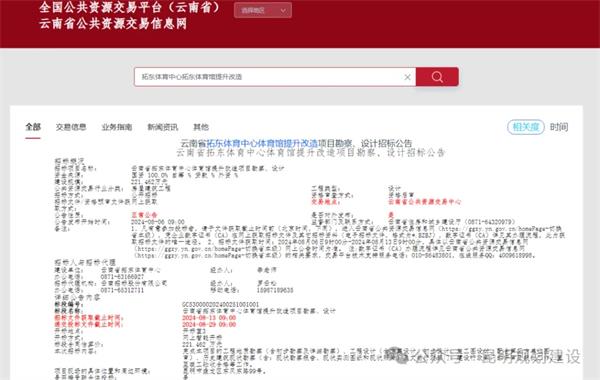Screen dimensions: 600x380
Task: Clear the search box with the X icon
Action: (408, 77)
